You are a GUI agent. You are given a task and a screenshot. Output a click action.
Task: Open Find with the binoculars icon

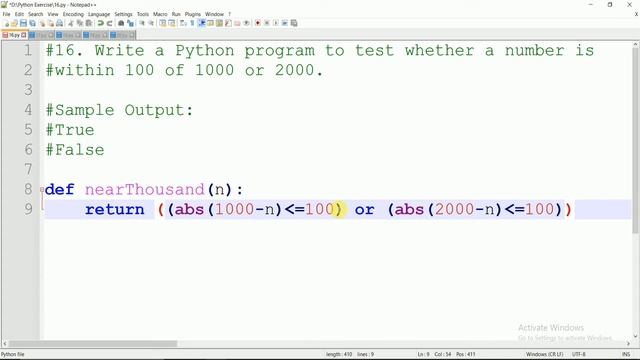pos(121,23)
